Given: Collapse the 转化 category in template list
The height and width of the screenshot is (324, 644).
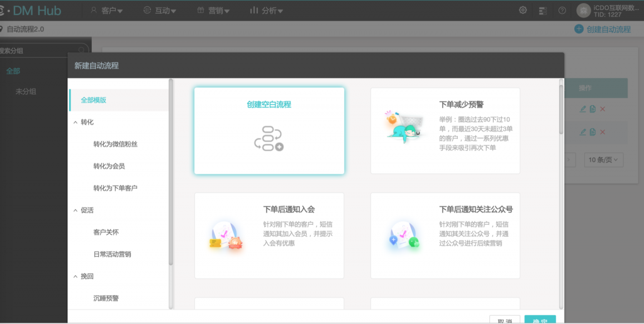Looking at the screenshot, I should click(x=75, y=122).
